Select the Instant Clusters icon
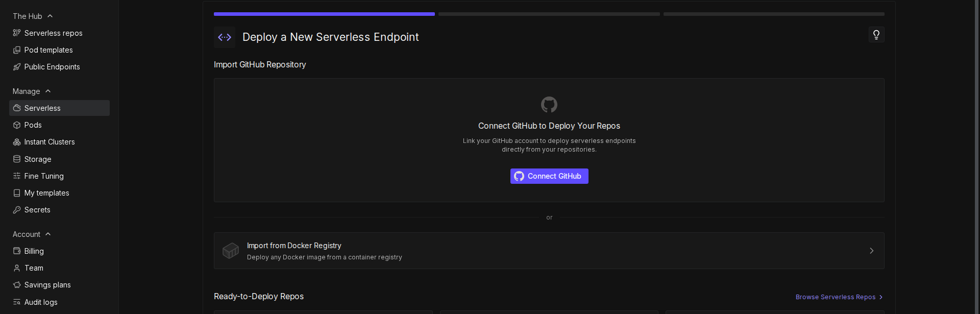This screenshot has width=980, height=314. point(17,142)
